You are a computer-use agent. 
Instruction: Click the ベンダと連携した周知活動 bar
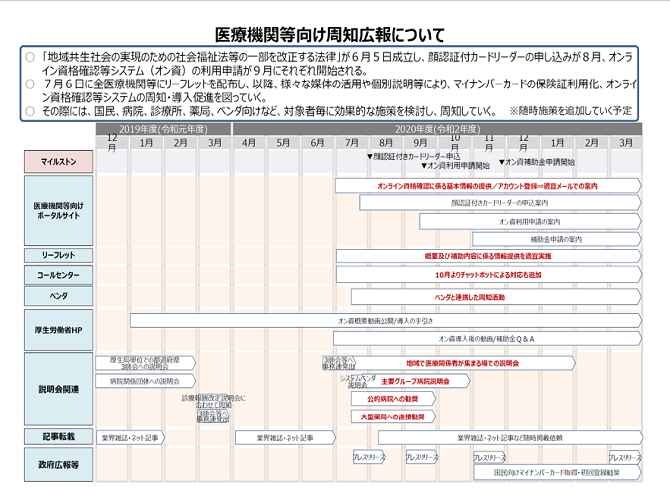(x=496, y=297)
